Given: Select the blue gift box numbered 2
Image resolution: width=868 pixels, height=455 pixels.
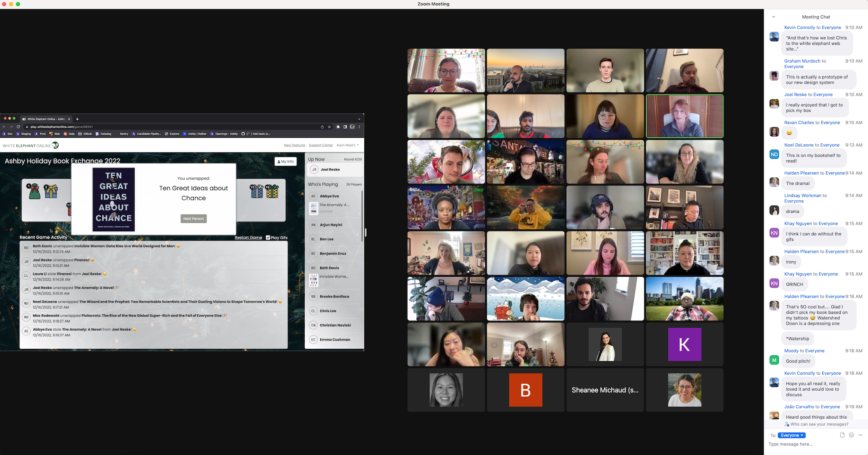Looking at the screenshot, I should click(51, 191).
